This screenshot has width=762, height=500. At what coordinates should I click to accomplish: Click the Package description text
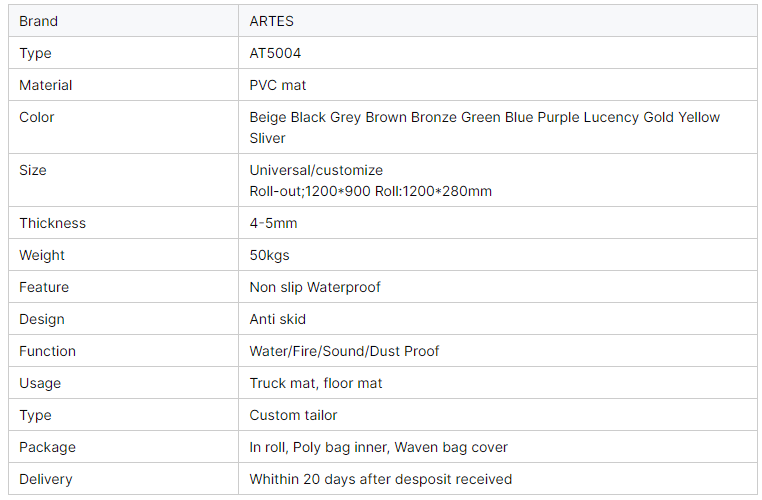(x=378, y=447)
